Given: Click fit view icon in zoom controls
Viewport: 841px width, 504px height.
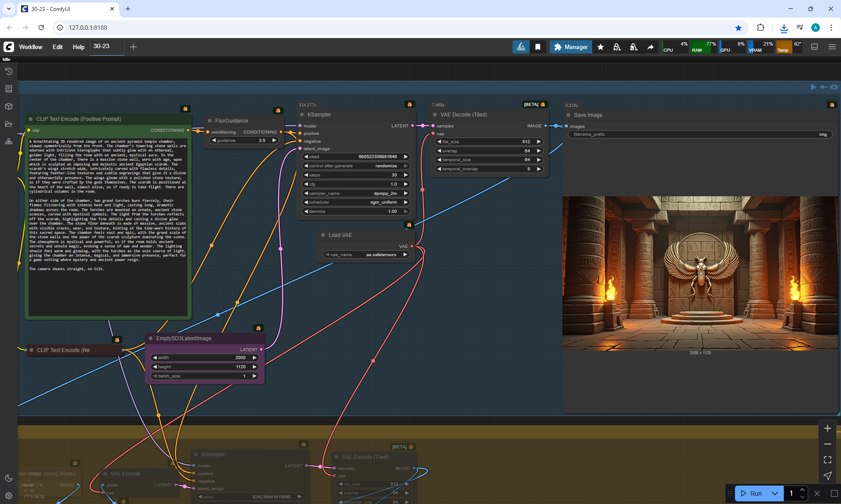Looking at the screenshot, I should point(827,460).
